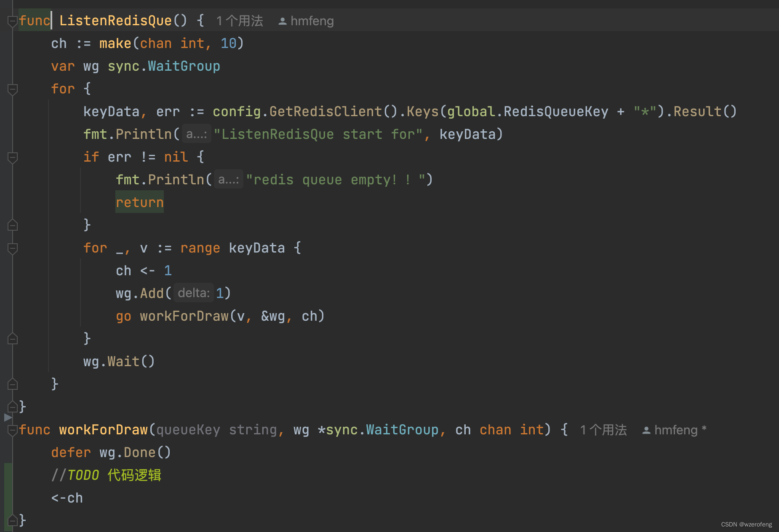The height and width of the screenshot is (532, 779).
Task: Click 'range keyData' expression
Action: click(x=232, y=248)
